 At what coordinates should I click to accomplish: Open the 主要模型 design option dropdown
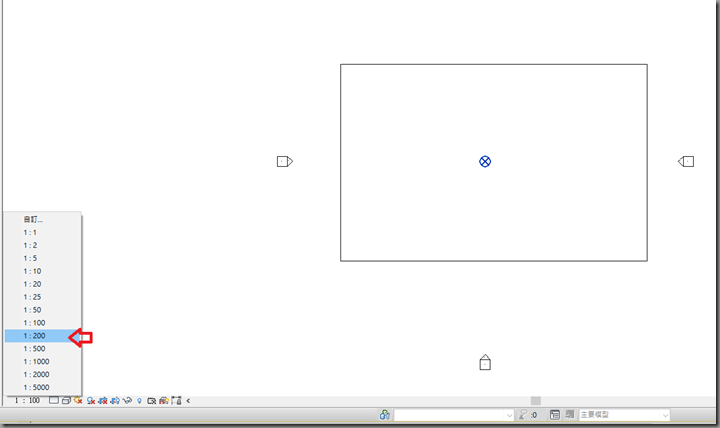(624, 415)
